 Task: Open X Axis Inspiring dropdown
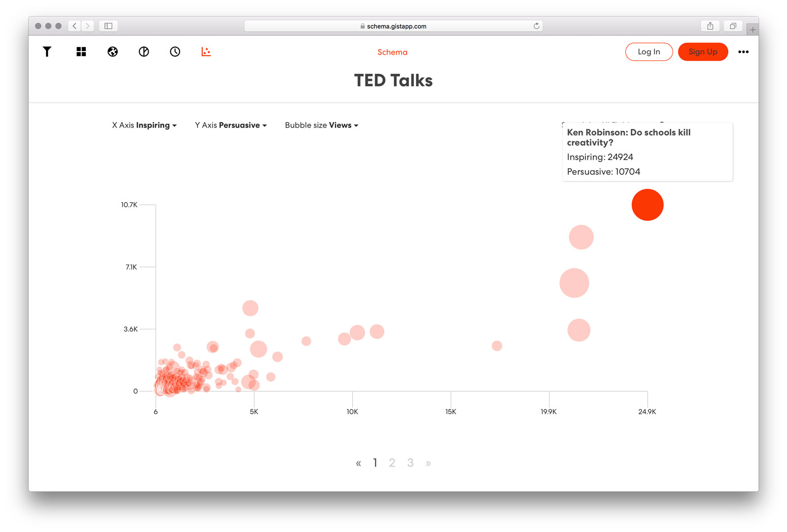tap(145, 125)
